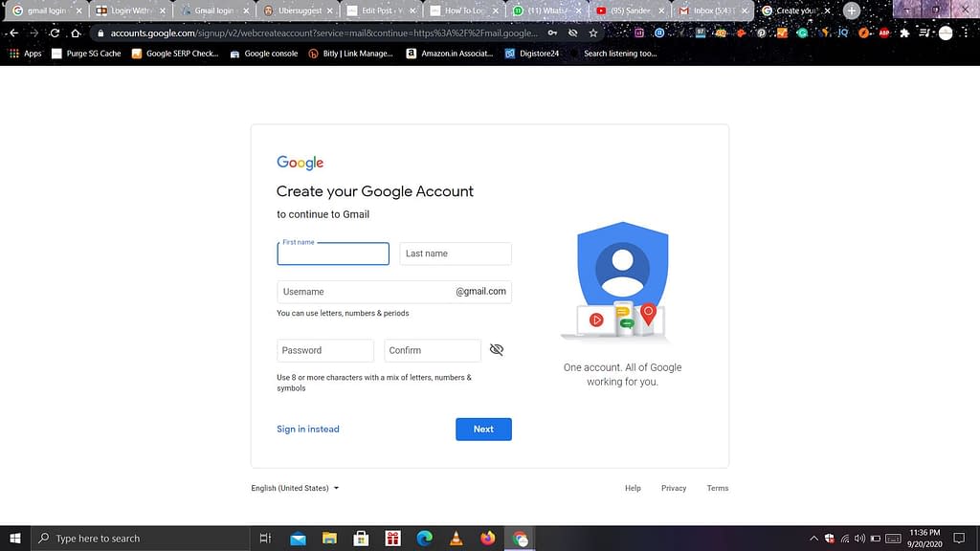Open 'Google SERP Check...' bookmark
This screenshot has width=980, height=551.
click(x=175, y=54)
